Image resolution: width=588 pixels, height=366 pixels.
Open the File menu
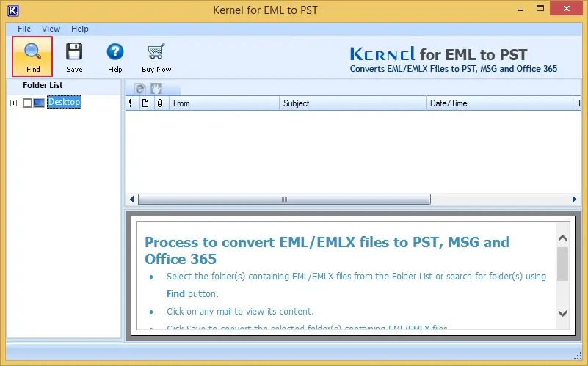[24, 29]
